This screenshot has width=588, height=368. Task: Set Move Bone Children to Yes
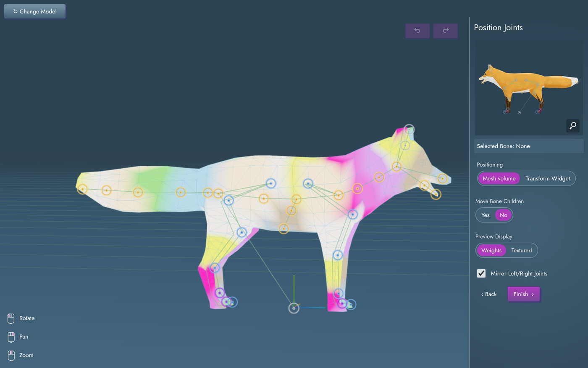pos(486,215)
